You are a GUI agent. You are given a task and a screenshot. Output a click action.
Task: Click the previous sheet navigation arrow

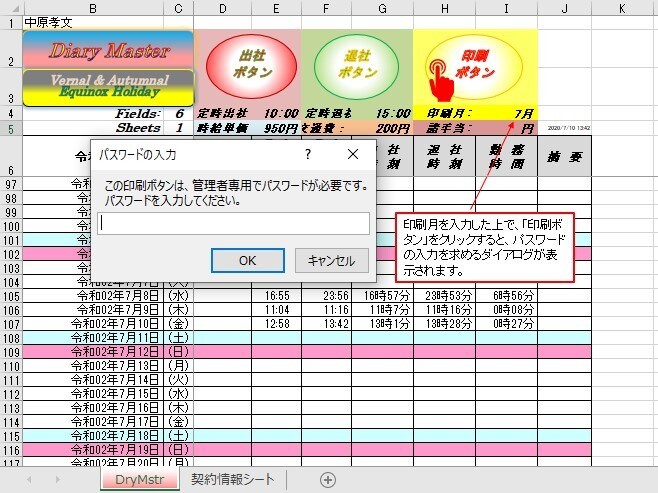click(29, 479)
